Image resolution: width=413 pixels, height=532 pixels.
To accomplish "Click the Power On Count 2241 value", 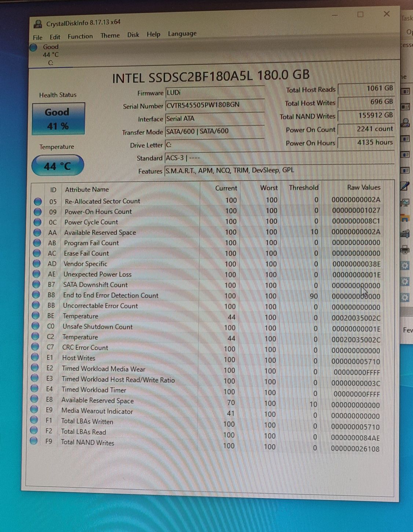I will [366, 129].
